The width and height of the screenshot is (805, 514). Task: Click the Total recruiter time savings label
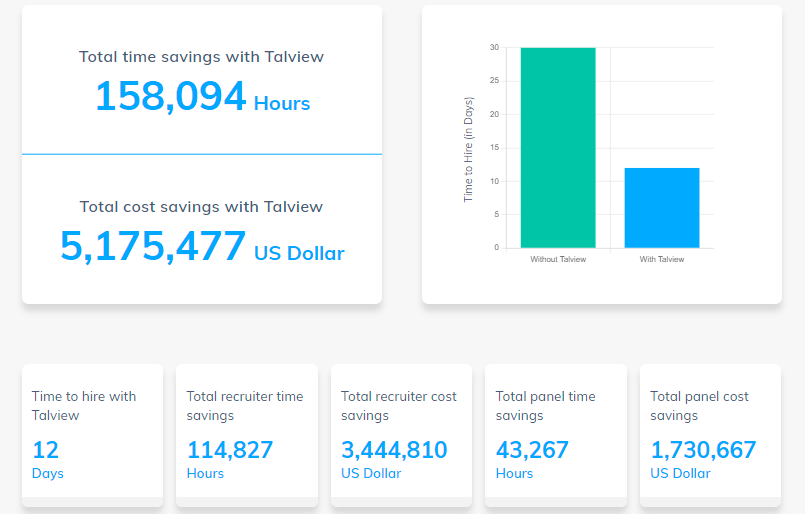[x=244, y=406]
